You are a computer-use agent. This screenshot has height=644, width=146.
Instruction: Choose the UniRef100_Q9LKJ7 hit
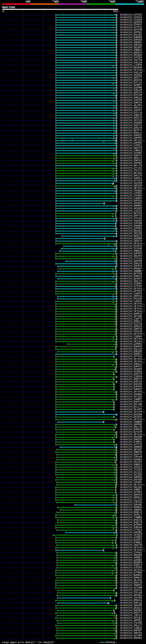(131, 625)
